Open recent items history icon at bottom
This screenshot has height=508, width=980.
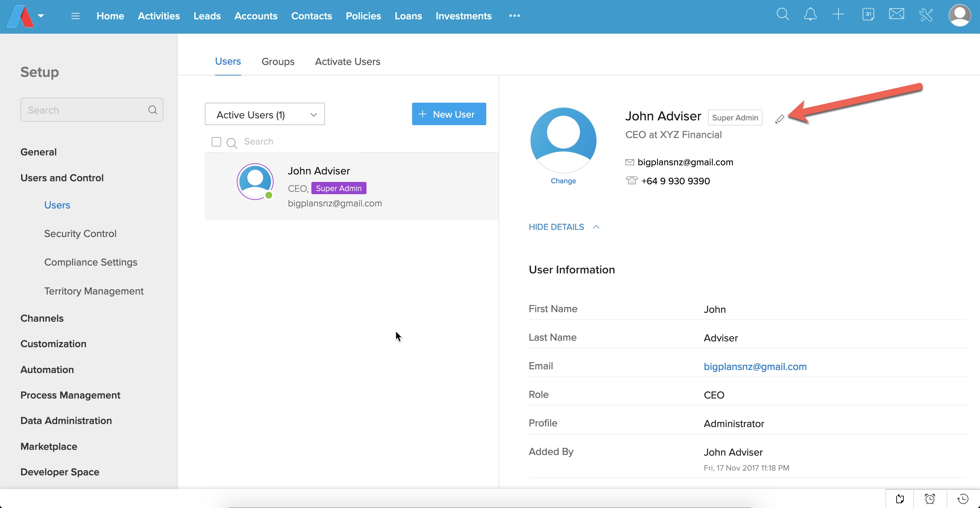click(x=963, y=498)
